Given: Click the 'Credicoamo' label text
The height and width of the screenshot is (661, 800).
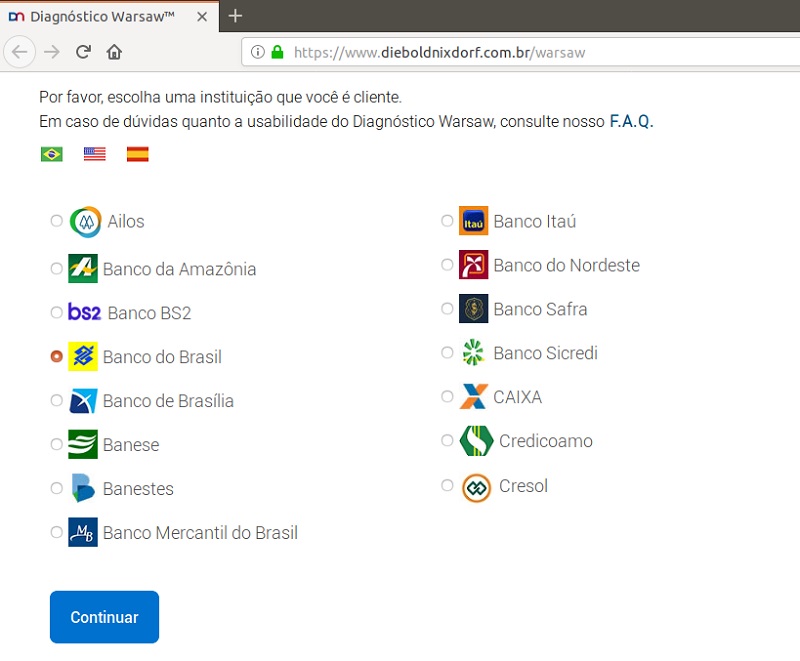Looking at the screenshot, I should tap(546, 441).
